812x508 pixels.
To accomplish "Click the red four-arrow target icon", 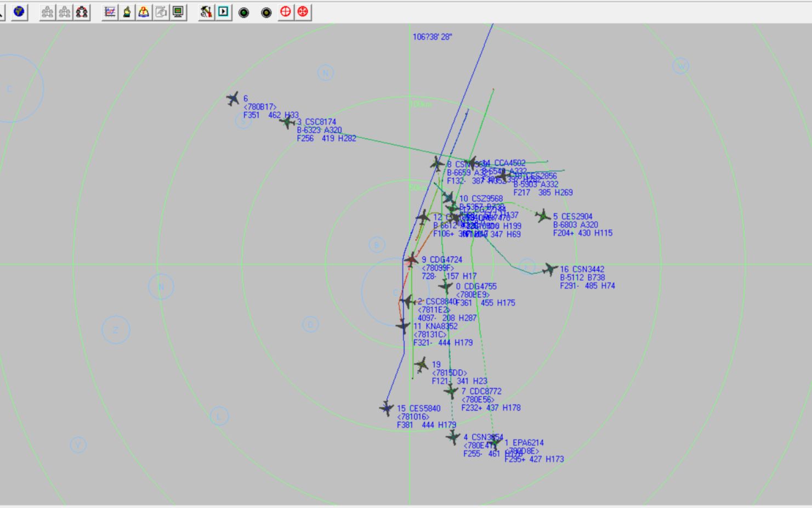I will tap(303, 12).
